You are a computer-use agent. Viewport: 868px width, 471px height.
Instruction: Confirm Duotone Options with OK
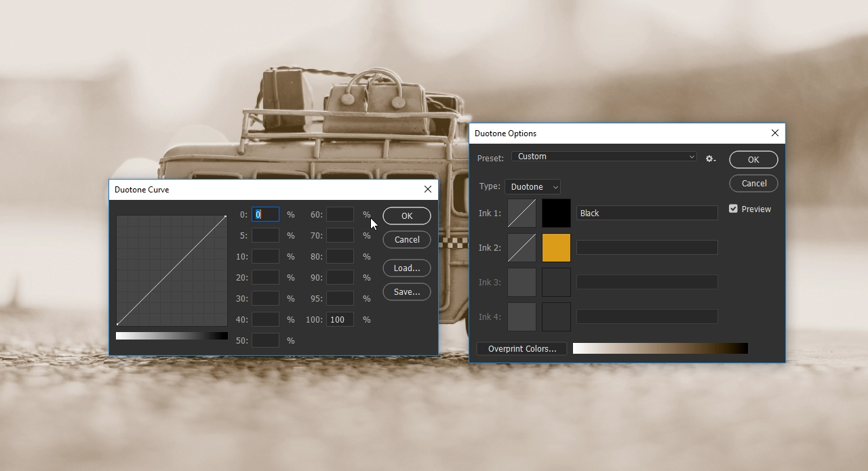(x=753, y=159)
